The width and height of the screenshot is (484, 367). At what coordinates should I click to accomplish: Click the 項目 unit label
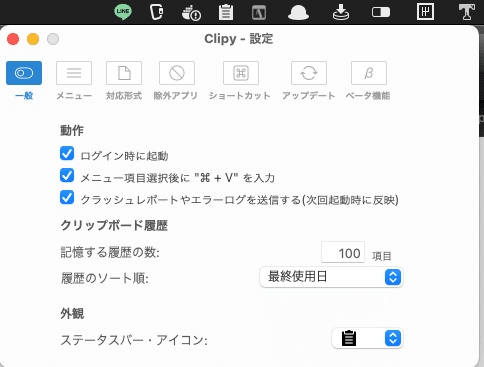(382, 256)
